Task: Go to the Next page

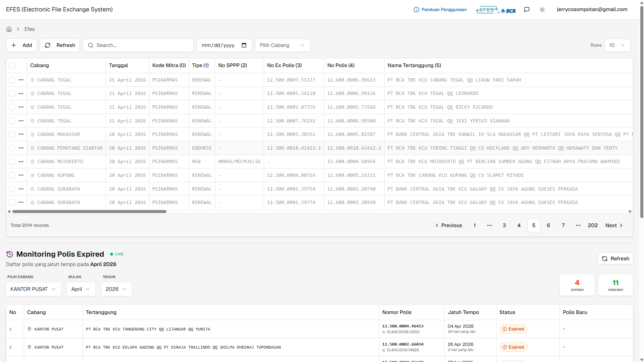Action: pos(614,225)
